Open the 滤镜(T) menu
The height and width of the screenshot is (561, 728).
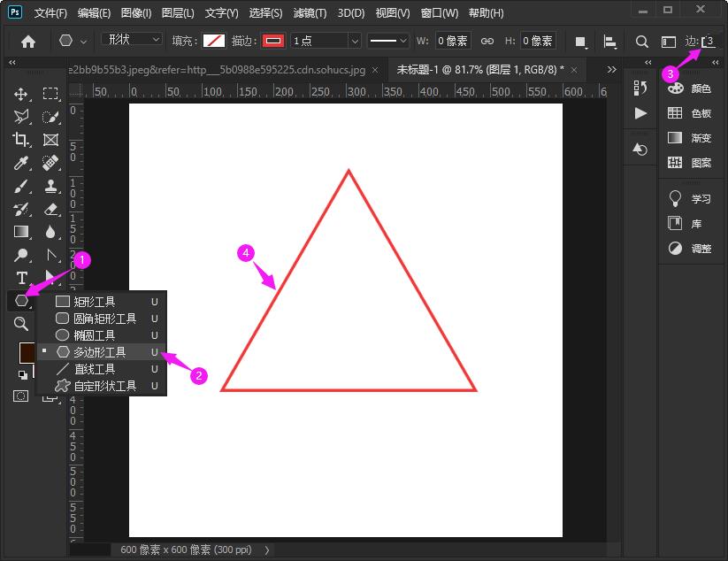pos(309,13)
